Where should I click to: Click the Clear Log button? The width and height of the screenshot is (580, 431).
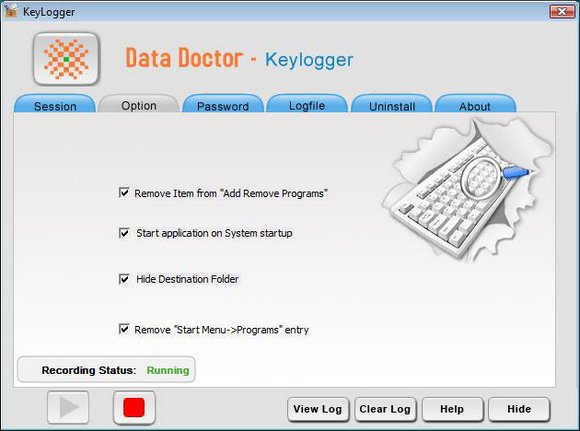pos(385,409)
